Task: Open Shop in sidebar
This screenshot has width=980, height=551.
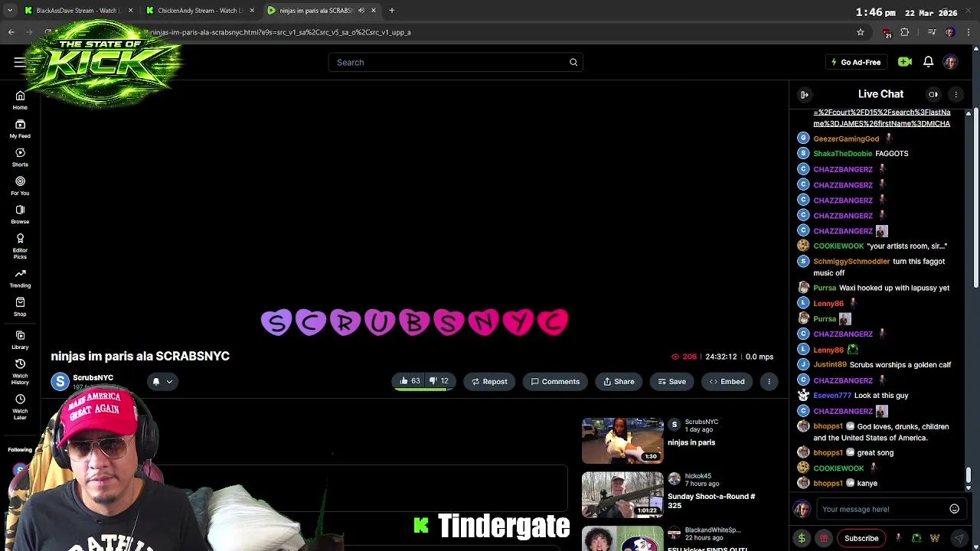Action: (x=20, y=306)
